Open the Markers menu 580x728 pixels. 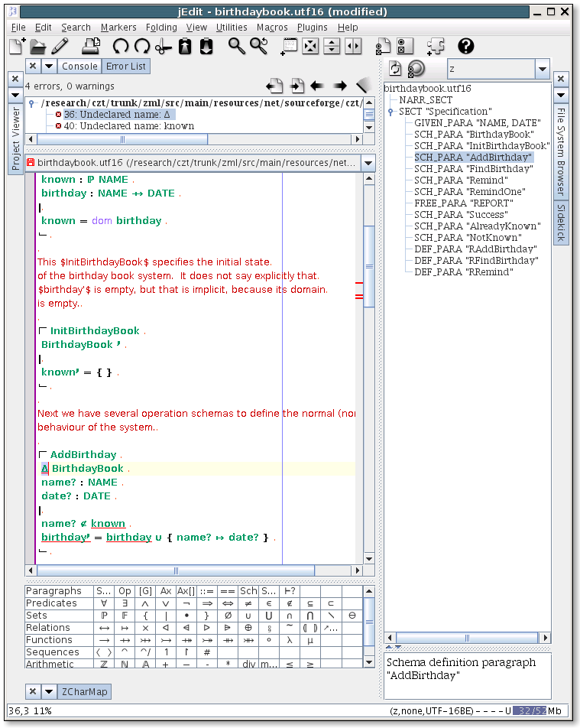(118, 28)
